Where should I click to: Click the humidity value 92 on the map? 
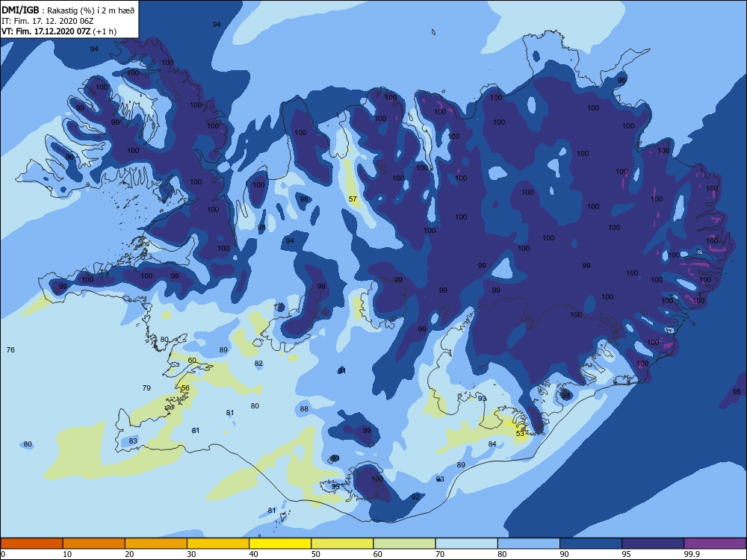(x=415, y=497)
